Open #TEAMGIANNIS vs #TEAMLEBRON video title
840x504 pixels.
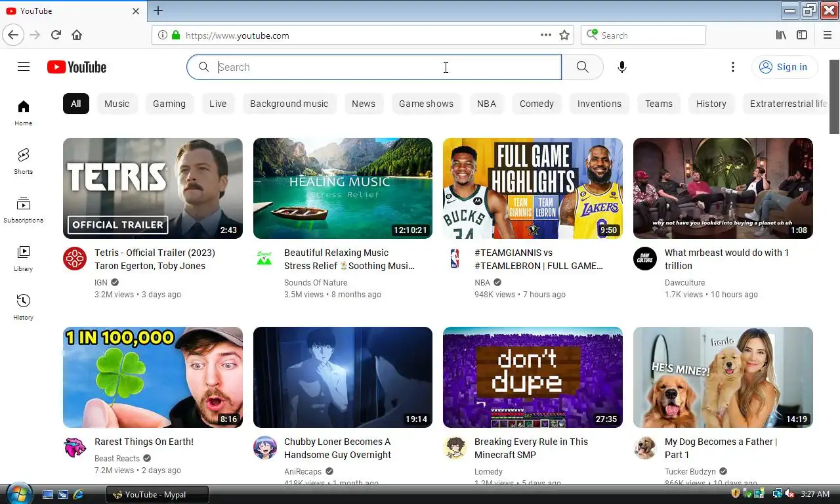tap(539, 259)
